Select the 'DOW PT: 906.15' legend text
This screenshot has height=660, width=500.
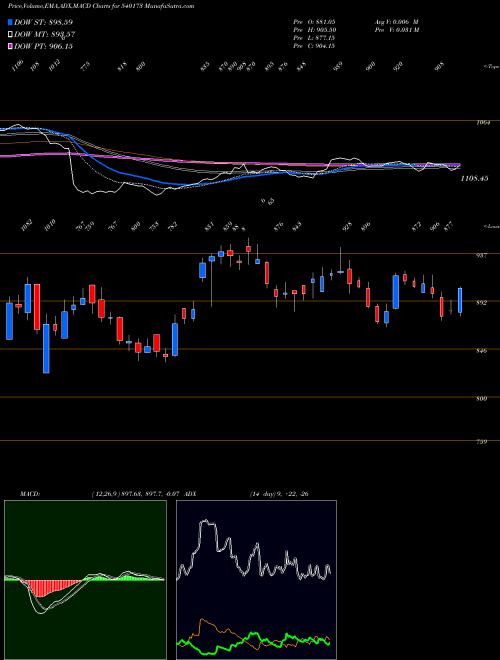pyautogui.click(x=44, y=46)
